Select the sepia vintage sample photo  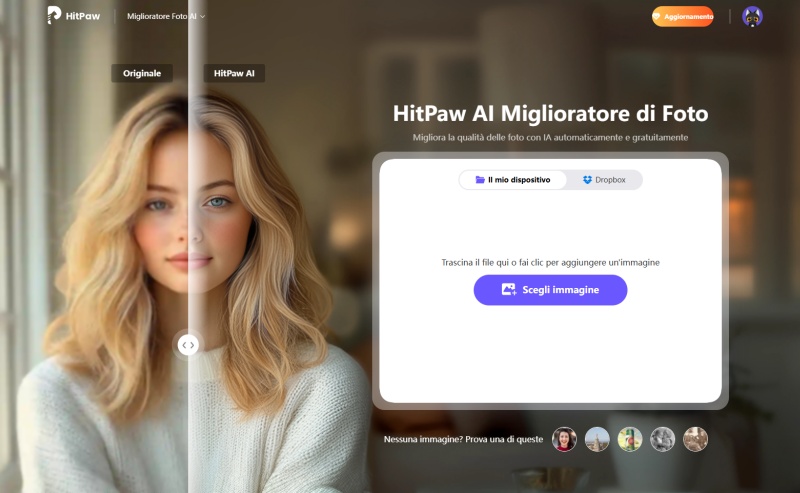695,439
